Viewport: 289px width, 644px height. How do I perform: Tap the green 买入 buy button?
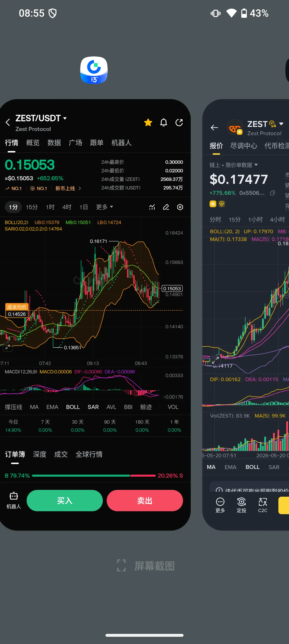tap(65, 500)
